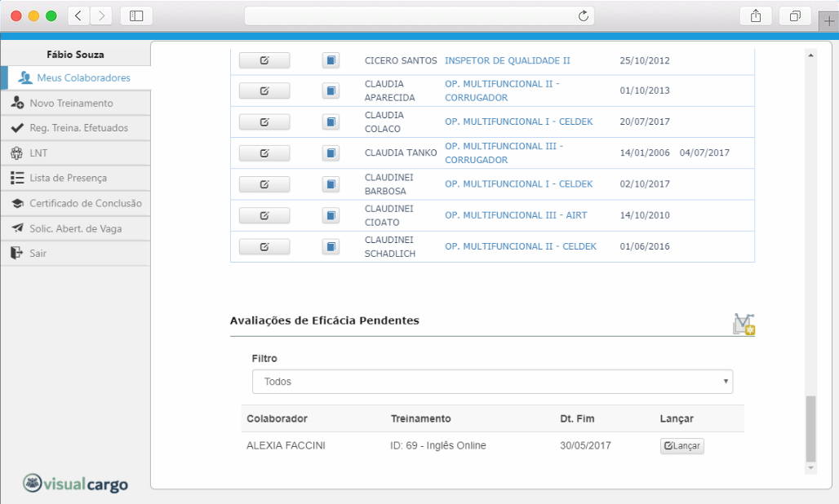Open the edit button in CLAUDIA COLACO row
This screenshot has width=839, height=504.
(264, 122)
